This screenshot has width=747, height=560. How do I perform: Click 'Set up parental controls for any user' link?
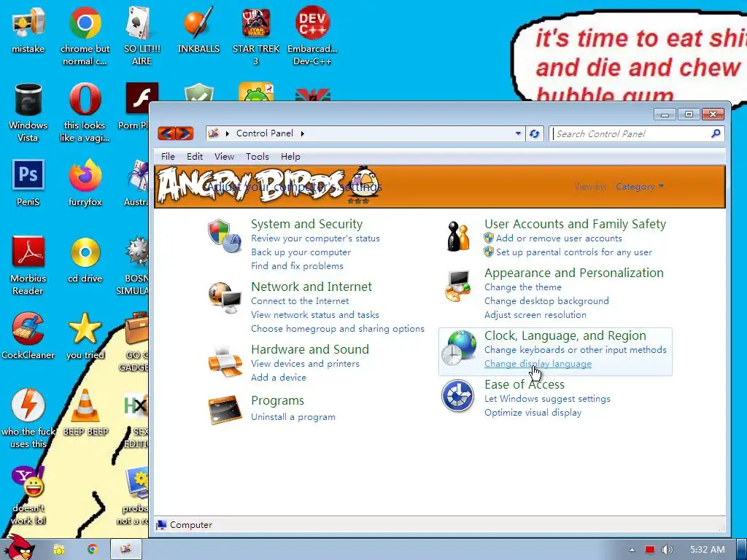coord(574,252)
